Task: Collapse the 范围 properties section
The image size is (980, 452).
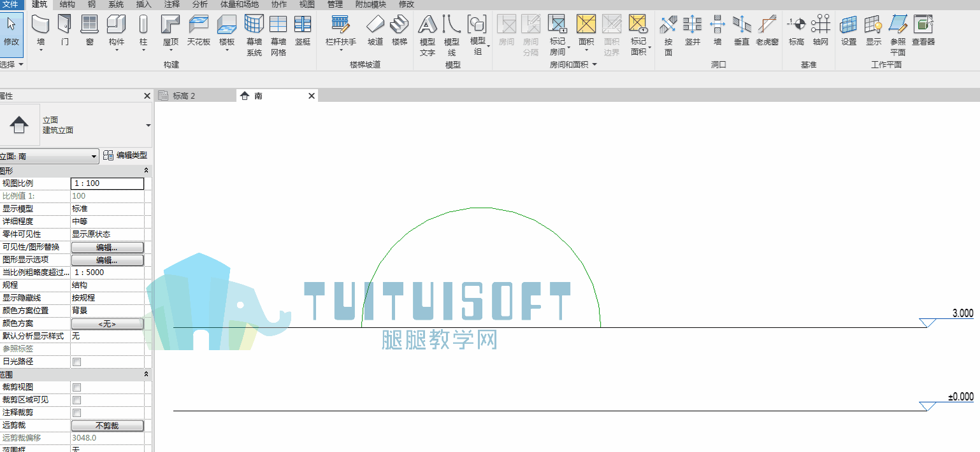Action: coord(146,374)
